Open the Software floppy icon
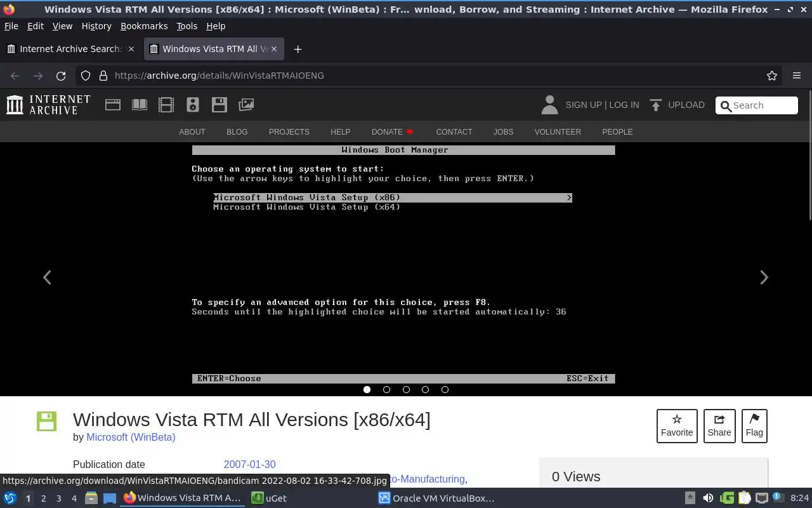 coord(219,105)
